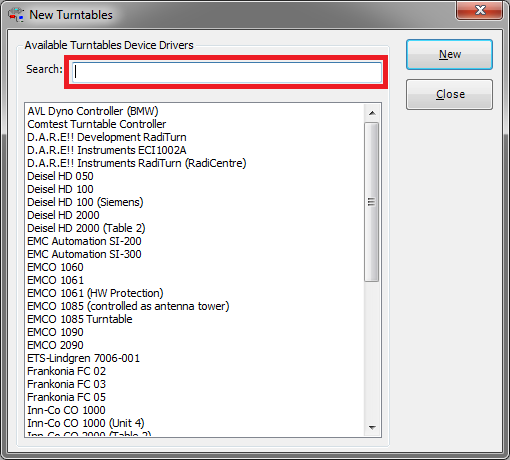Viewport: 510px width, 460px height.
Task: Select the plain Deisel HD 2000 entry
Action: tap(63, 215)
